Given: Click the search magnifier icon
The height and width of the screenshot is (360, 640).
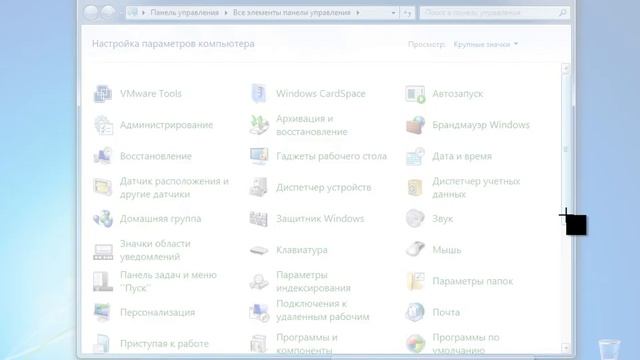Looking at the screenshot, I should point(562,13).
